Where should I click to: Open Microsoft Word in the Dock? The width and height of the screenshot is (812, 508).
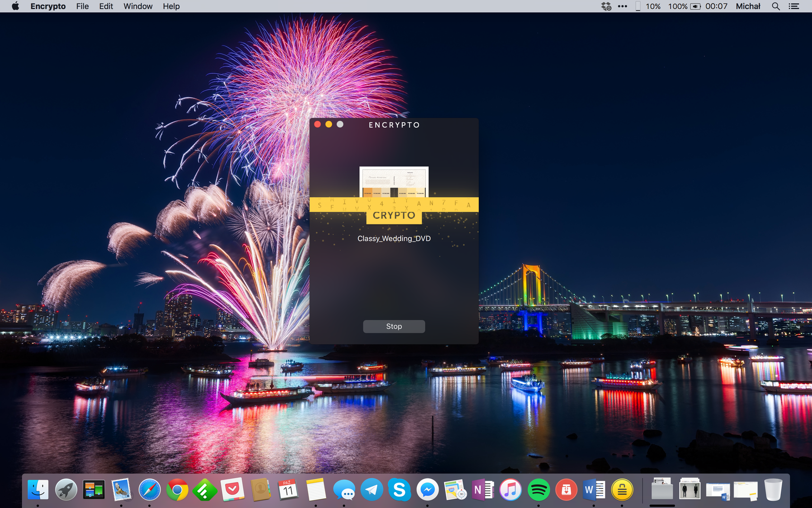[x=594, y=490]
